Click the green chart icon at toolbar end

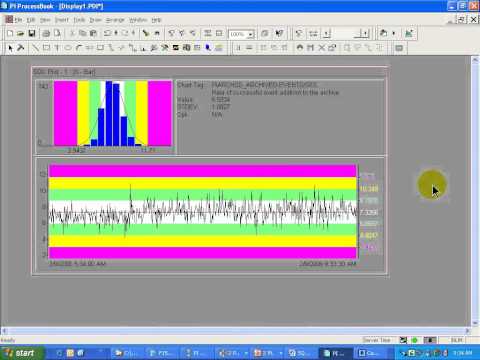pos(409,33)
